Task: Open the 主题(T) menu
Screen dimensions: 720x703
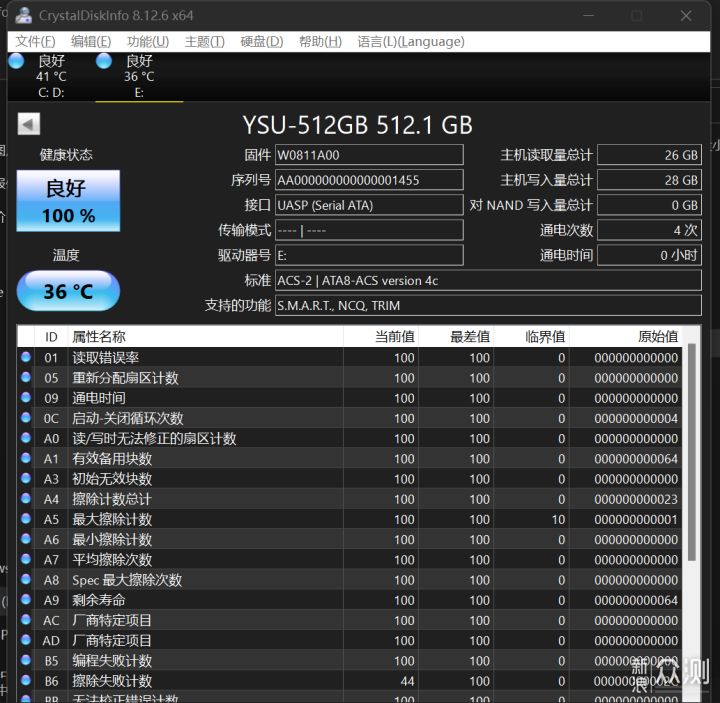Action: (204, 42)
